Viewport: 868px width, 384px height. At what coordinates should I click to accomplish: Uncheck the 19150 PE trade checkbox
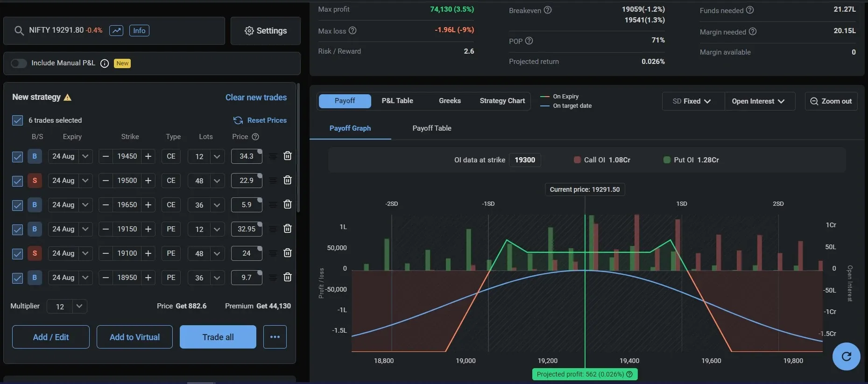pyautogui.click(x=17, y=230)
